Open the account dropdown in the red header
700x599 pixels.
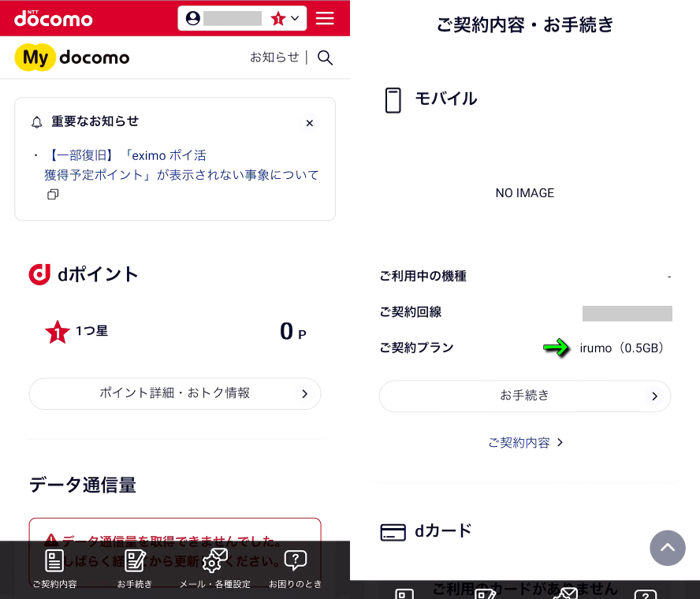(x=242, y=18)
